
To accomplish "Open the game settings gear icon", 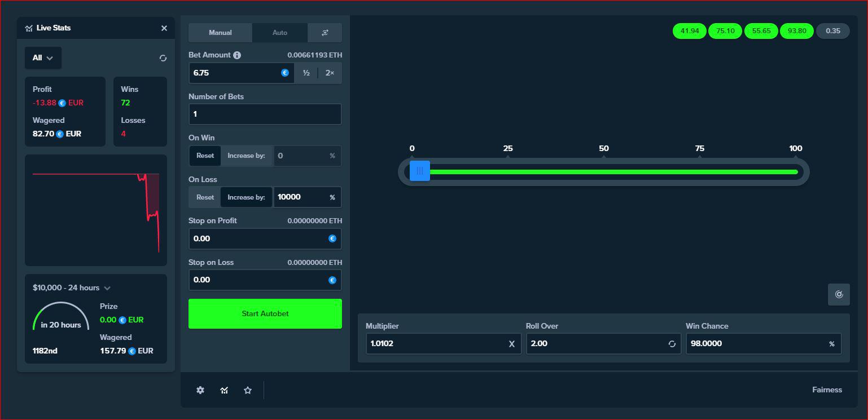I will (200, 390).
